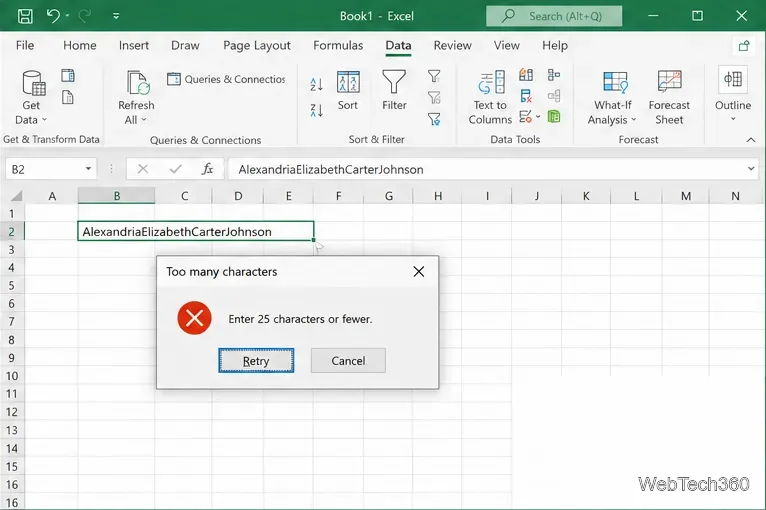Sort A to Z ascending
766x510 pixels.
(x=316, y=85)
